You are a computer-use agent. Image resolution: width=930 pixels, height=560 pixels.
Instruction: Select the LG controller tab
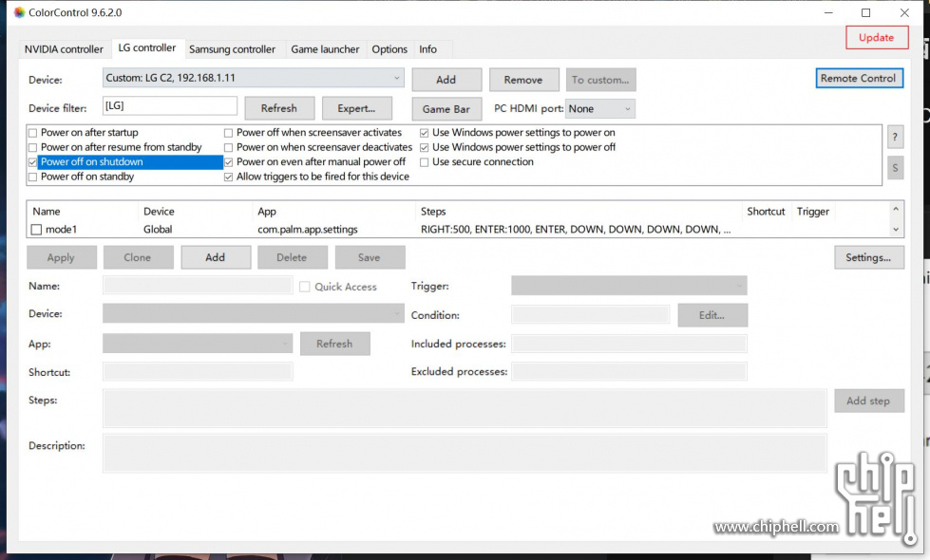(x=147, y=48)
